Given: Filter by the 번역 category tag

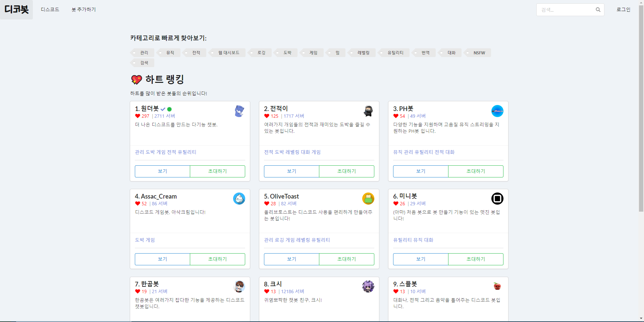Looking at the screenshot, I should pyautogui.click(x=424, y=53).
